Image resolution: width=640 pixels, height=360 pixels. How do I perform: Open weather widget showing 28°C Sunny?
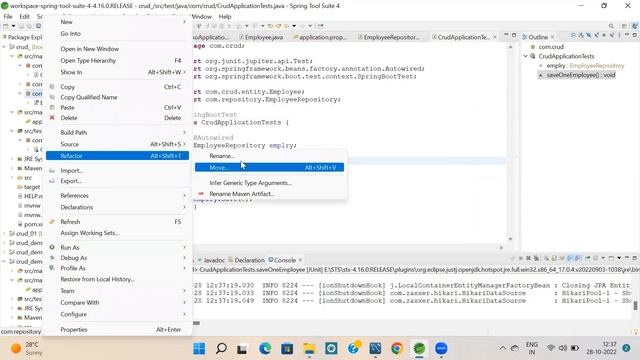27,348
